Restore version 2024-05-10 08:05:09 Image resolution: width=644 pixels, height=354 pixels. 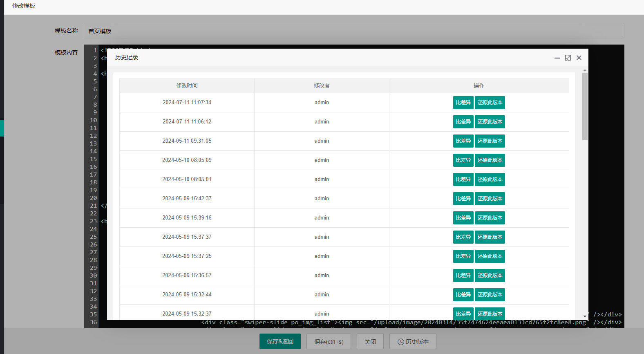490,160
